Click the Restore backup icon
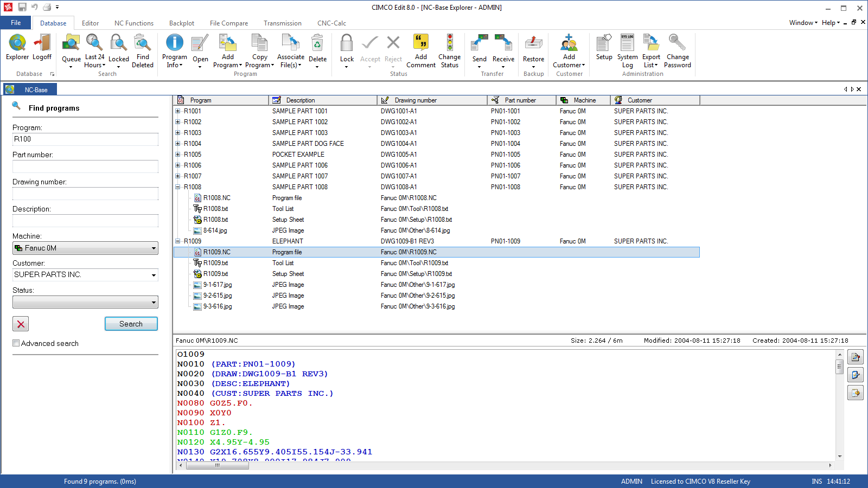Viewport: 868px width, 488px height. point(533,51)
